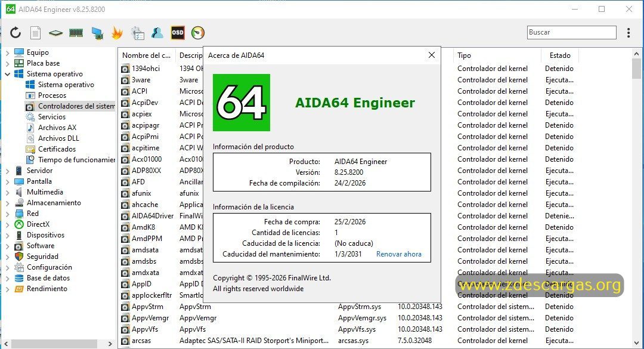Screen dimensions: 644x349
Task: Select Archivos DLL tree item
Action: point(58,138)
